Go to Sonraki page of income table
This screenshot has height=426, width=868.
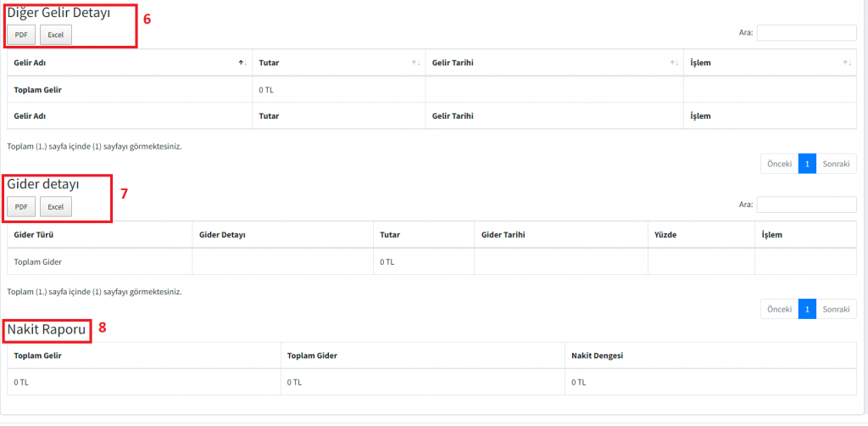[x=836, y=164]
